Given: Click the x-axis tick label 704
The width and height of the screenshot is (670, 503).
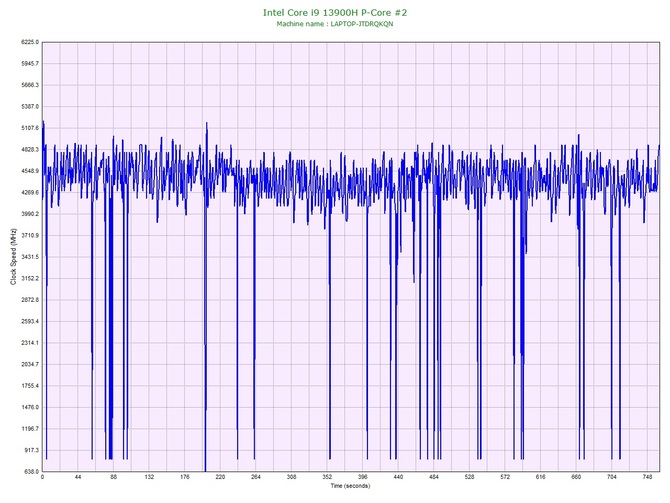Looking at the screenshot, I should point(612,477).
